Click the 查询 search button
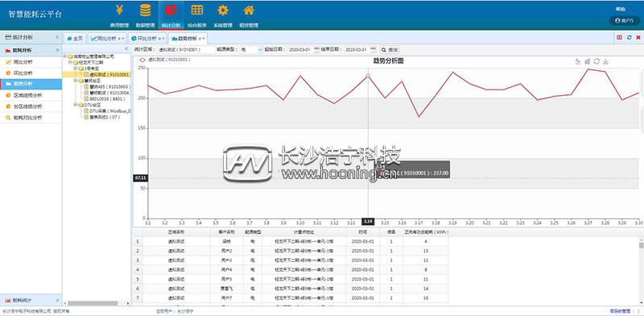The height and width of the screenshot is (316, 644). (390, 49)
